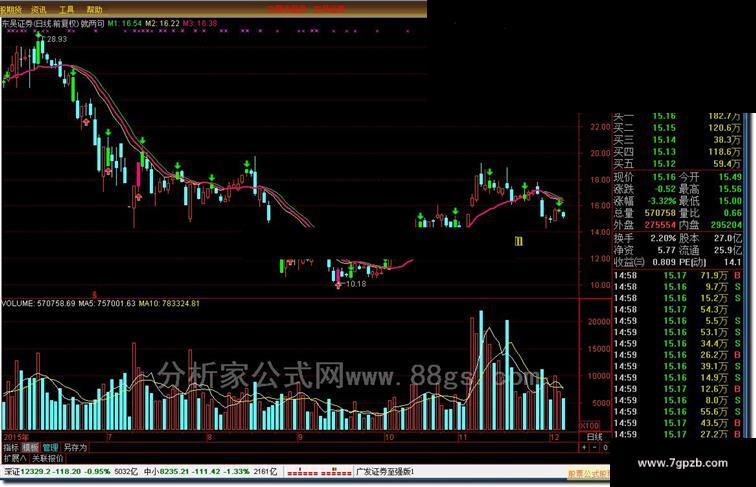Click the 14:58 trade row with 71.9万

click(677, 275)
